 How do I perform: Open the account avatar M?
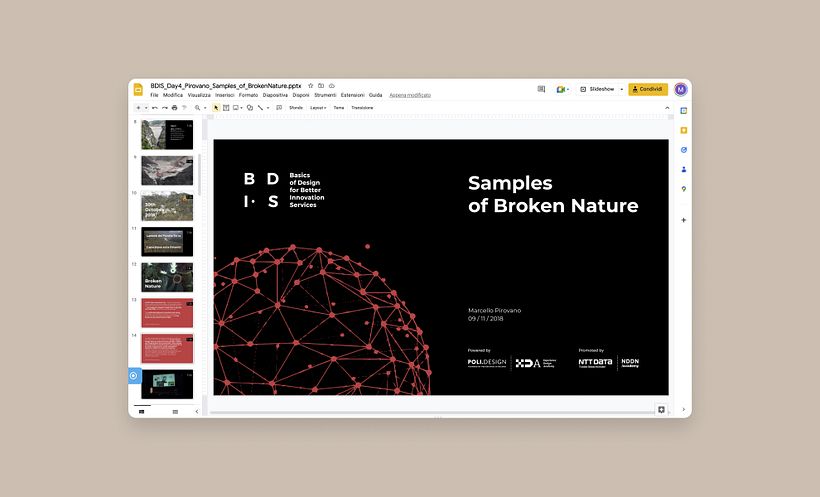tap(680, 89)
